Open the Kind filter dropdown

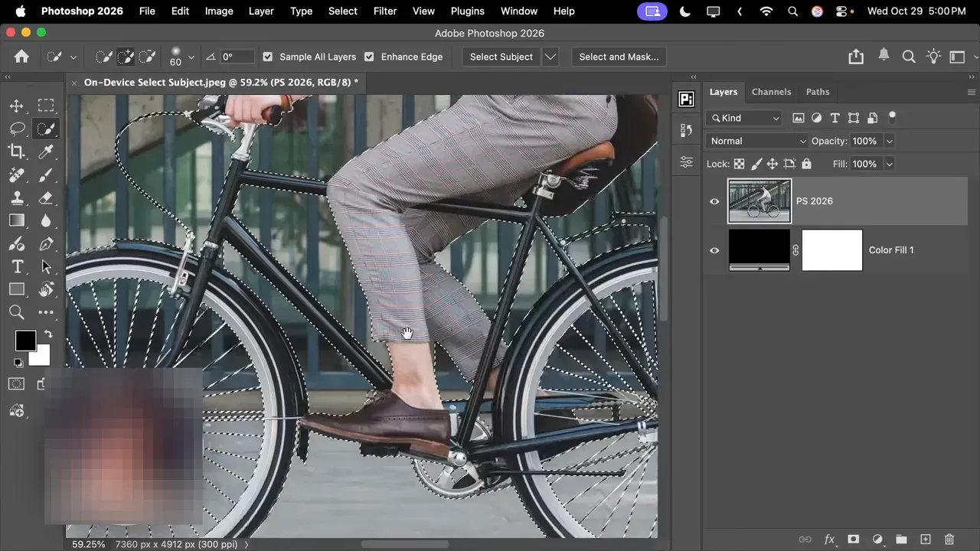(743, 118)
